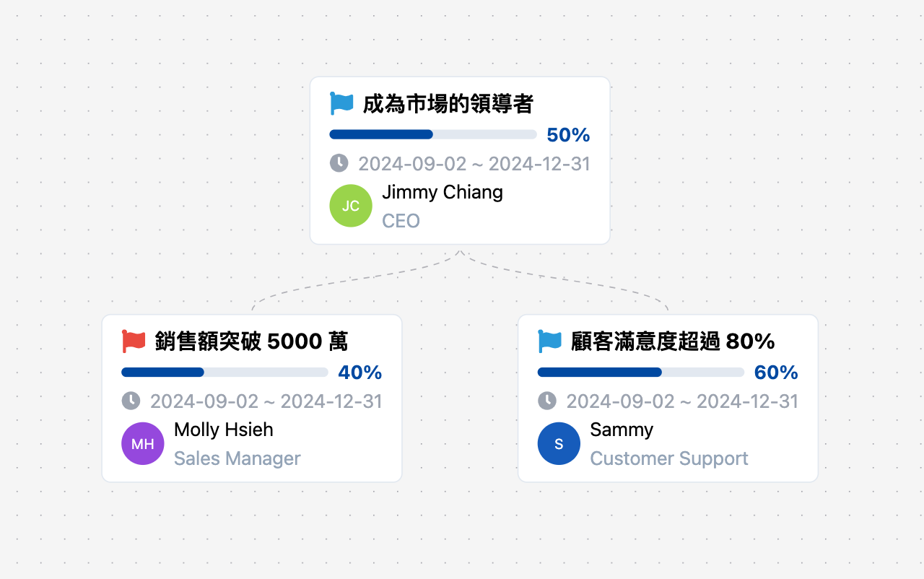Open the 顧客滿意度超過 80% objective title
The image size is (924, 579).
pos(673,341)
